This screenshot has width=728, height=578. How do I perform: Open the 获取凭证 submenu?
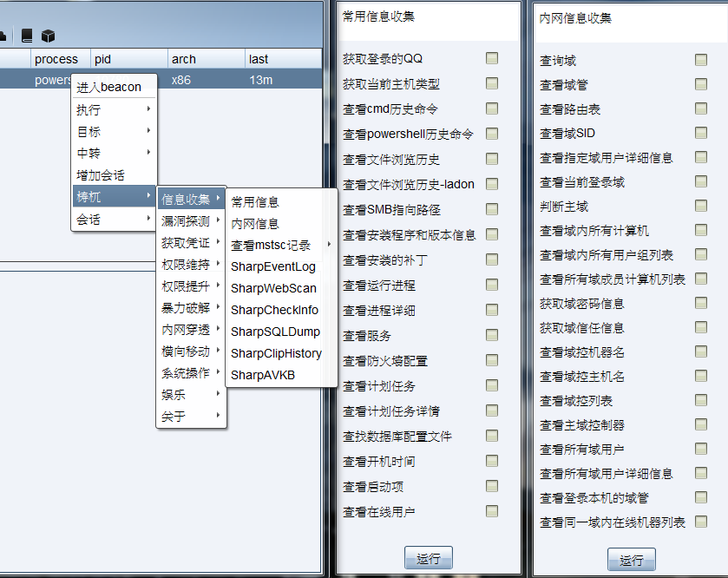pyautogui.click(x=191, y=243)
